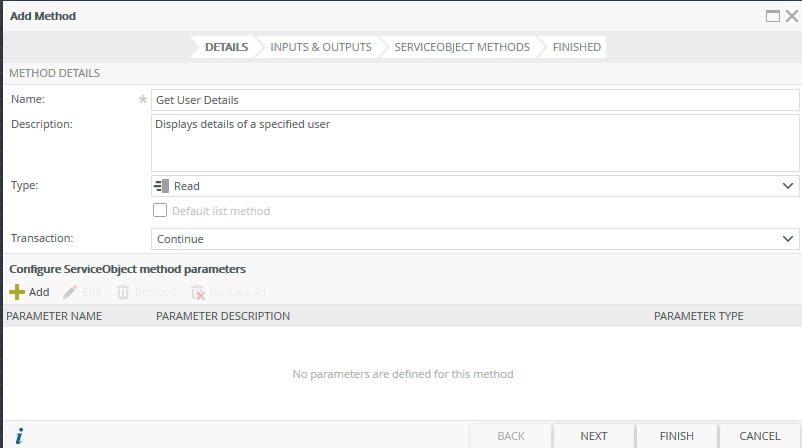Click the Finish button

[677, 436]
